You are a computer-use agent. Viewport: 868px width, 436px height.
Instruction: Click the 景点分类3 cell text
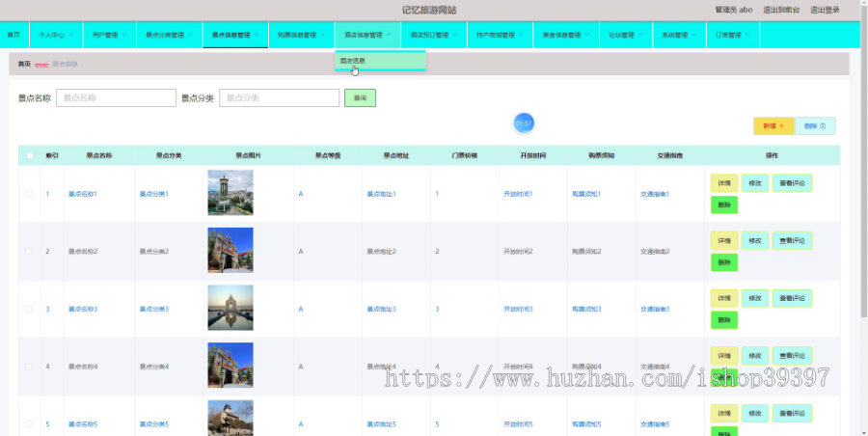pos(154,309)
